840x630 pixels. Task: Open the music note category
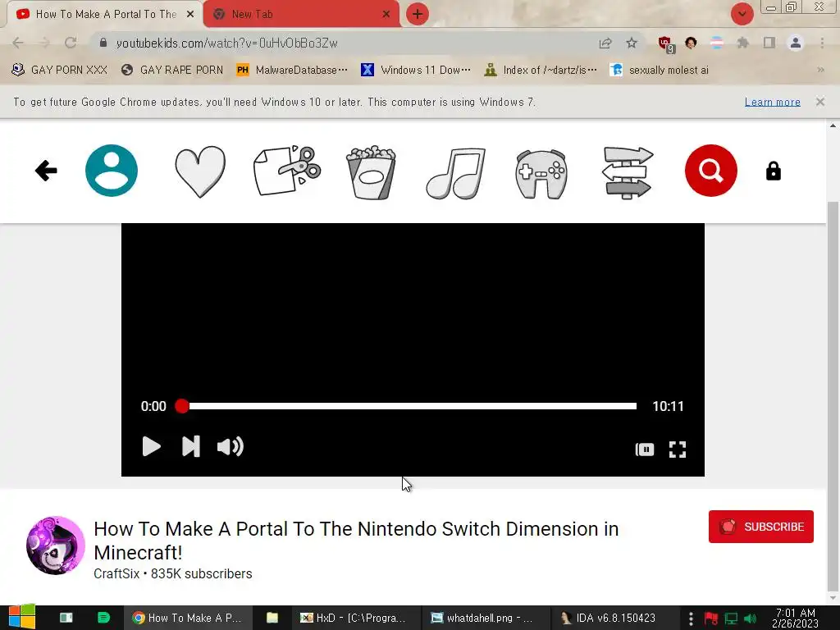[456, 172]
